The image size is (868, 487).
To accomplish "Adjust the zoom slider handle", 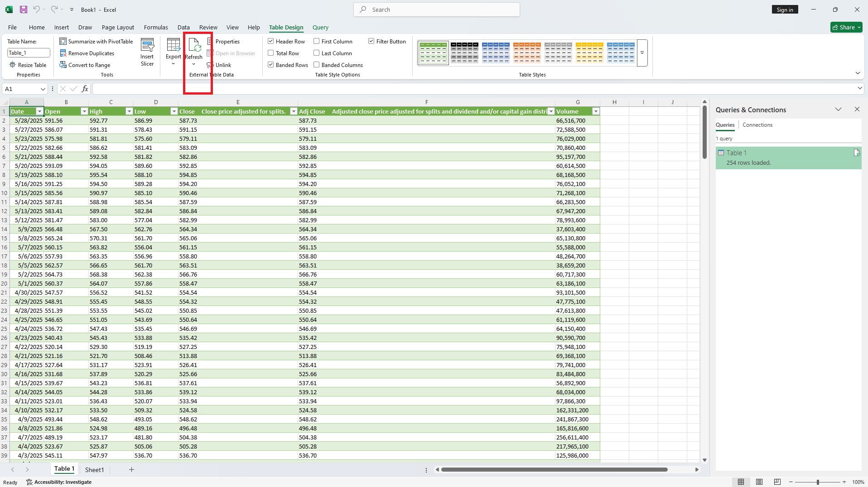I will click(818, 482).
